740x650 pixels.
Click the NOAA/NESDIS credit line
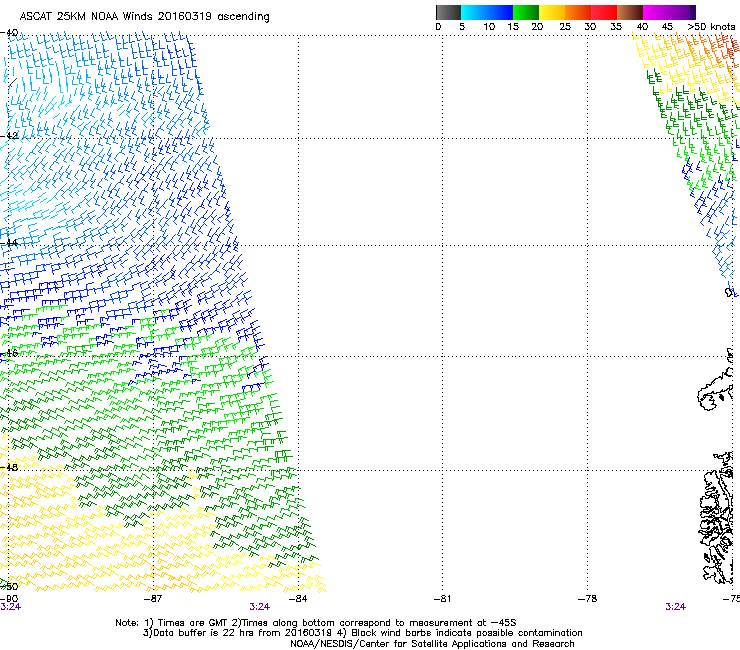tap(432, 644)
